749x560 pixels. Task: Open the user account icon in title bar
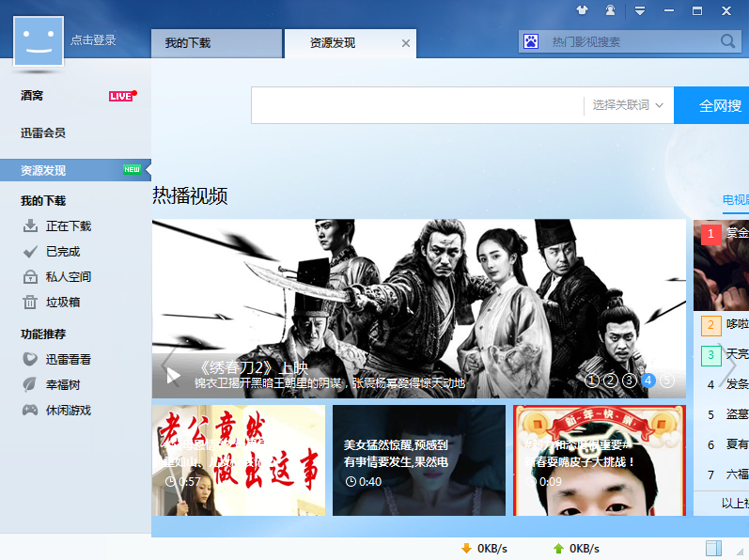pyautogui.click(x=610, y=10)
